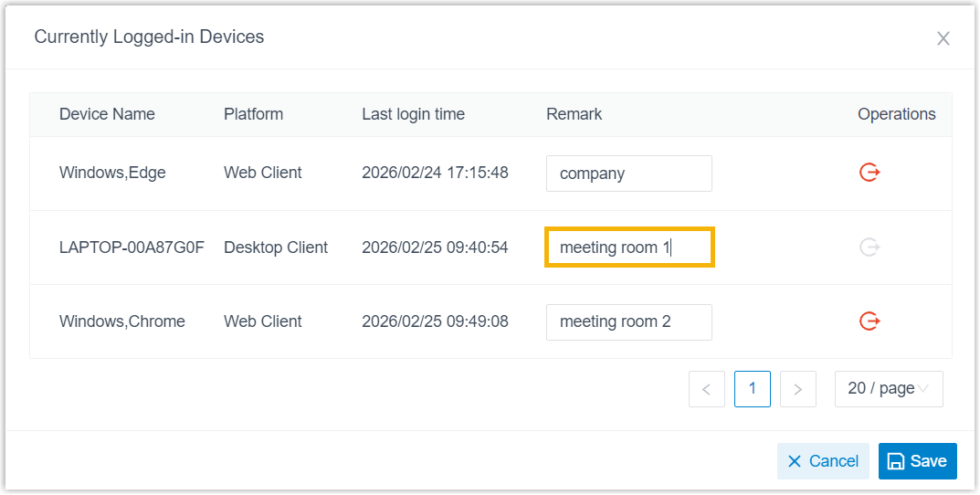The height and width of the screenshot is (495, 980).
Task: Click the Device Name column header
Action: click(x=107, y=114)
